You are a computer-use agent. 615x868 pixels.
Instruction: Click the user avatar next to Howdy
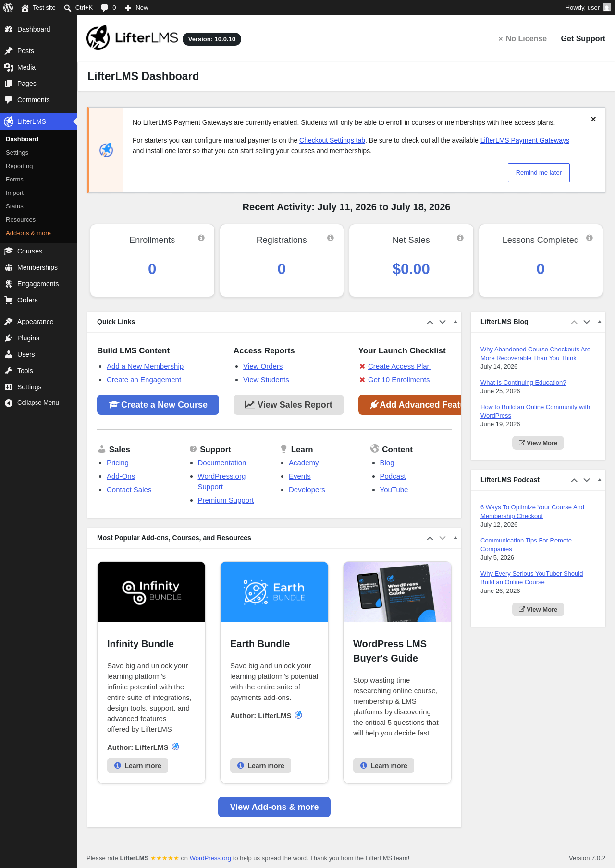coord(607,8)
